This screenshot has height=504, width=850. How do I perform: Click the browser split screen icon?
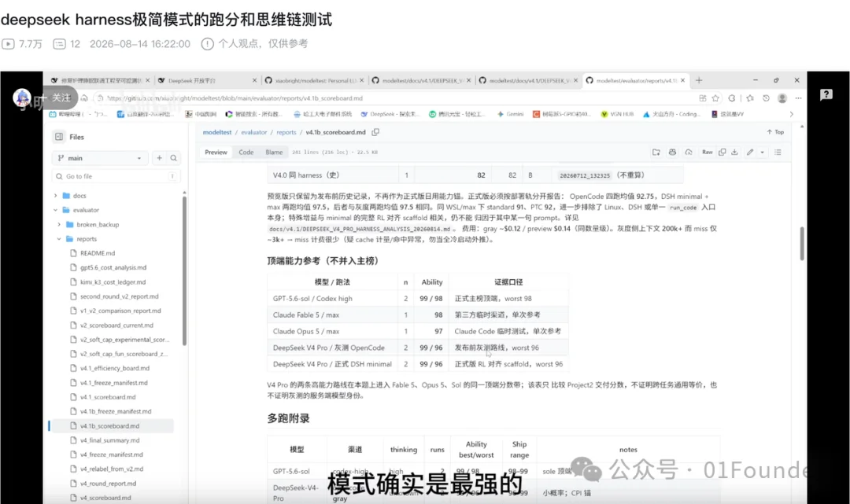pyautogui.click(x=703, y=98)
